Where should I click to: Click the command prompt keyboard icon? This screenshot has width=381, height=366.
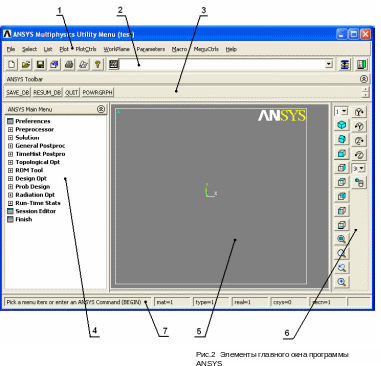click(x=114, y=64)
